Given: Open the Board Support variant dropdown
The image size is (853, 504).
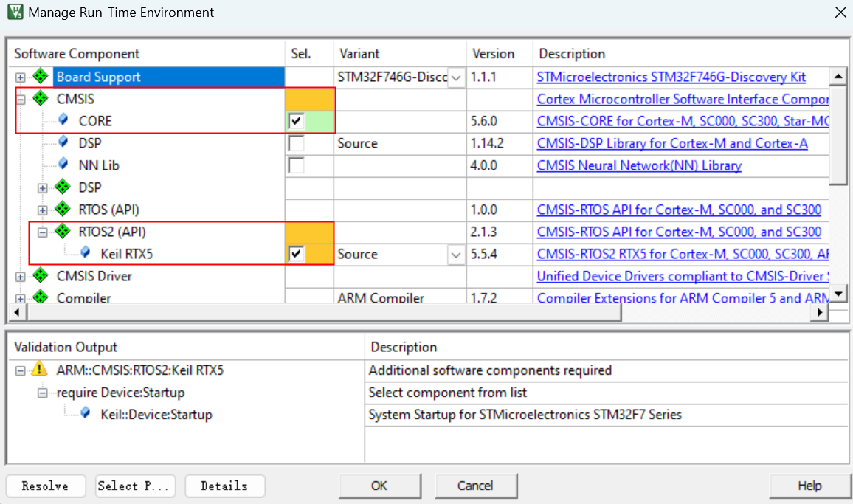Looking at the screenshot, I should pos(457,77).
